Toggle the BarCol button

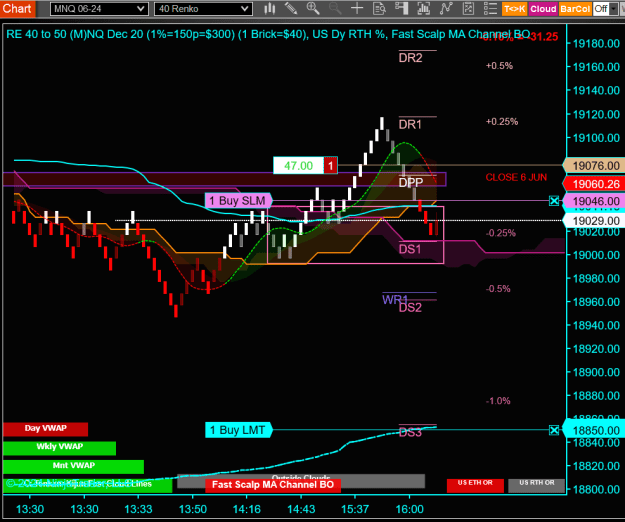[x=575, y=9]
